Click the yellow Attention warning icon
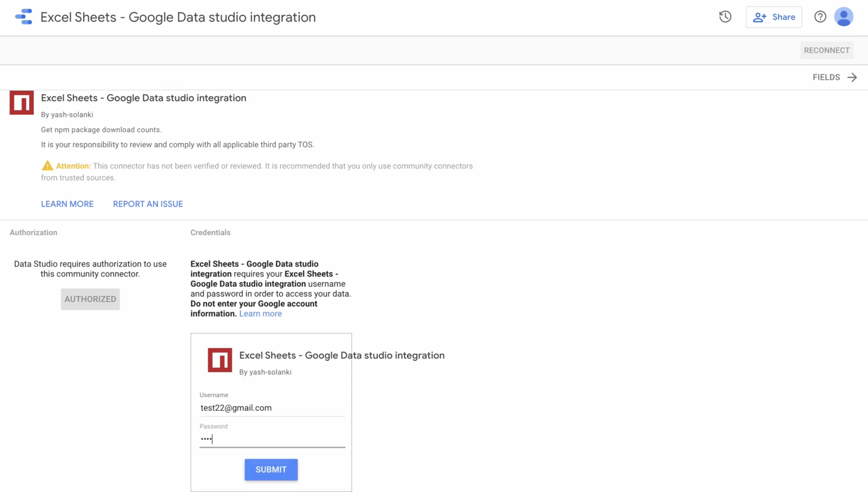The height and width of the screenshot is (492, 868). (x=47, y=166)
